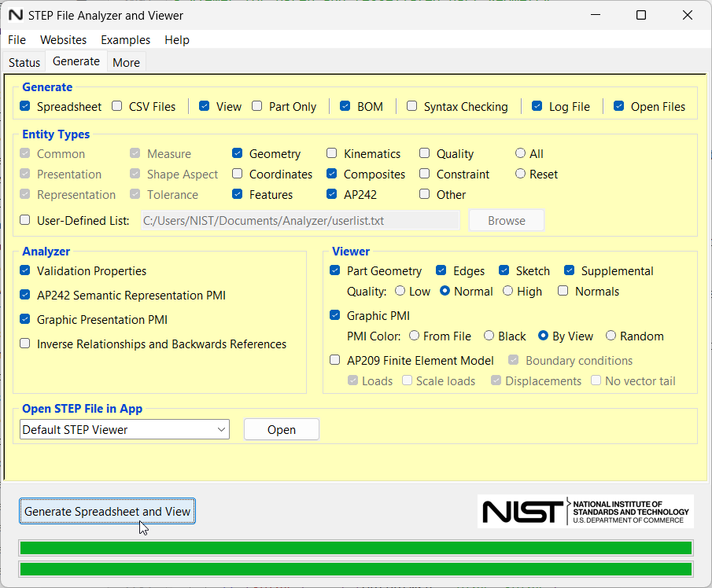Open the Default STEP Viewer dropdown
712x588 pixels.
(221, 429)
